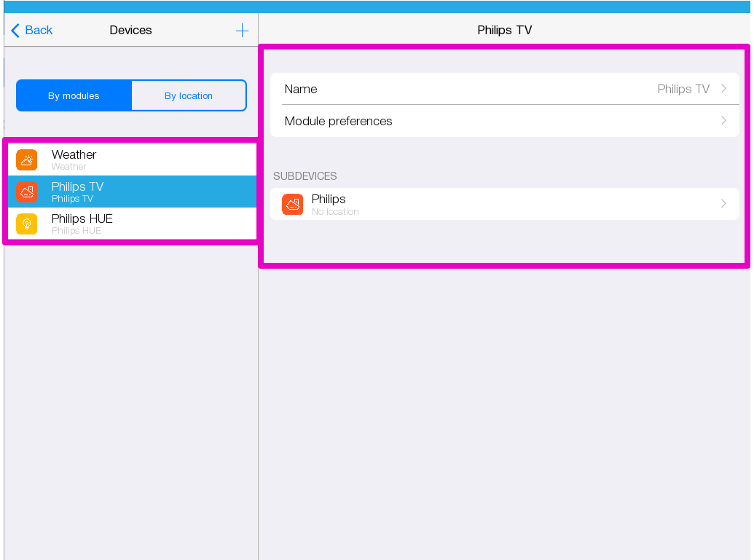754x560 pixels.
Task: Tap the plus icon to add a device
Action: click(242, 31)
